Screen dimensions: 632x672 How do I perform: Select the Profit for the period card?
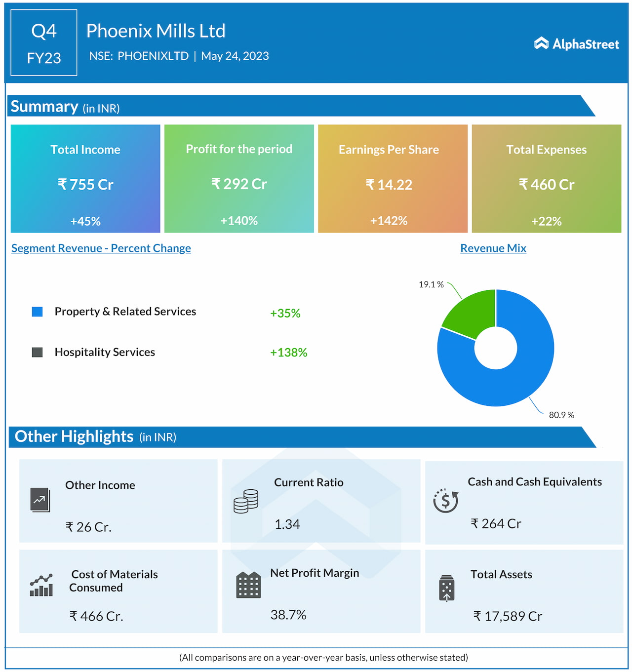point(239,179)
